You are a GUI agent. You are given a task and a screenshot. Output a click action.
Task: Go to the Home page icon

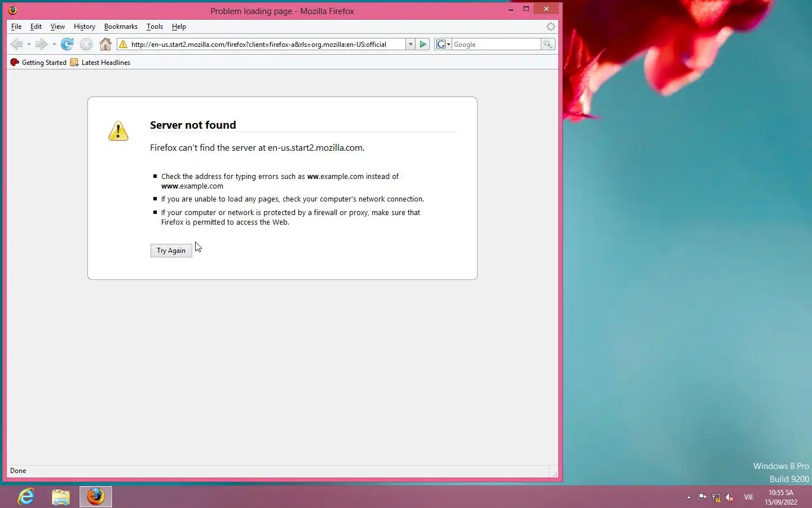coord(105,44)
